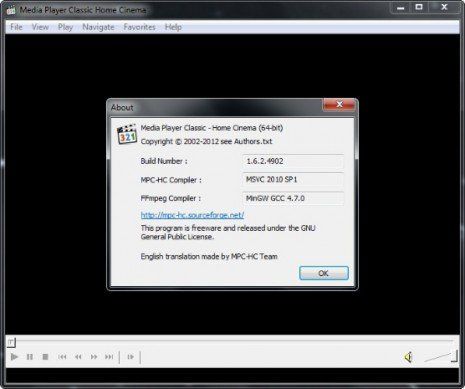Increase playback speed with the fast-forward icon
This screenshot has height=389, width=465.
point(94,357)
